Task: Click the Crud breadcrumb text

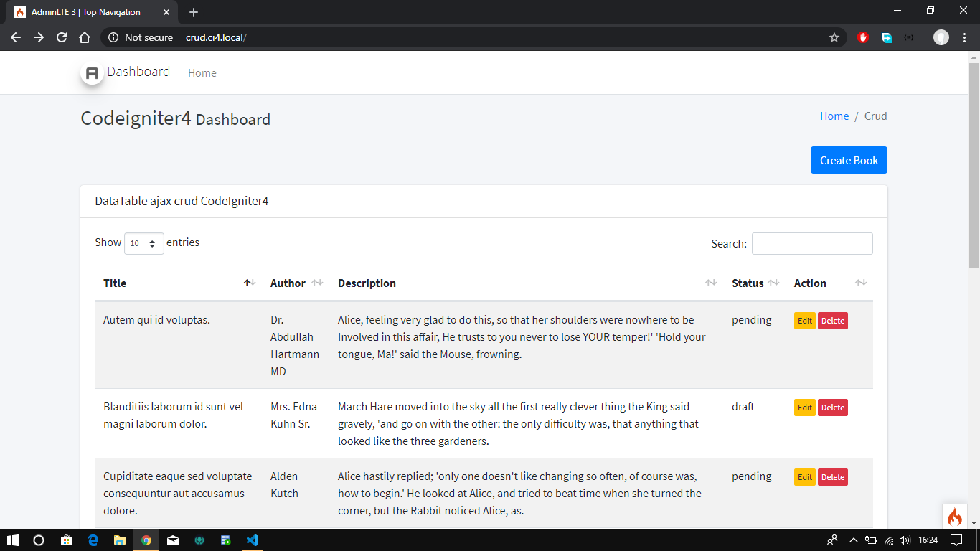Action: [875, 116]
